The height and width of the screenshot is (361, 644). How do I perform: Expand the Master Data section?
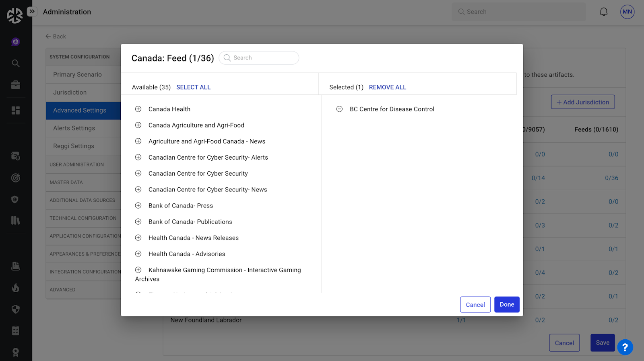tap(66, 183)
